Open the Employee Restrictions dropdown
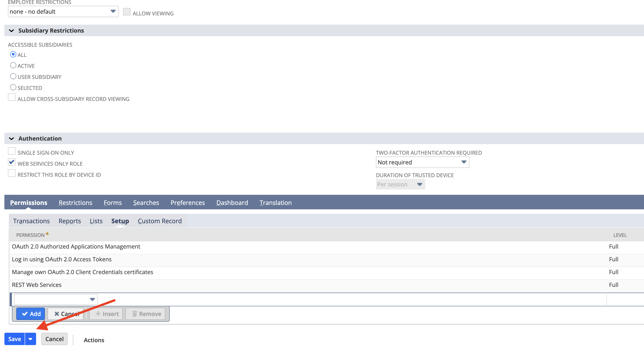This screenshot has width=644, height=353. 63,11
